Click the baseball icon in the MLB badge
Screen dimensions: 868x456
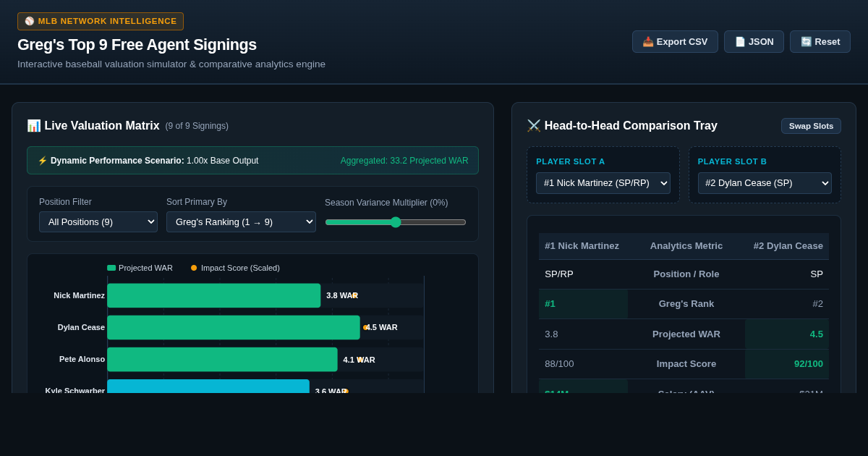pos(30,21)
